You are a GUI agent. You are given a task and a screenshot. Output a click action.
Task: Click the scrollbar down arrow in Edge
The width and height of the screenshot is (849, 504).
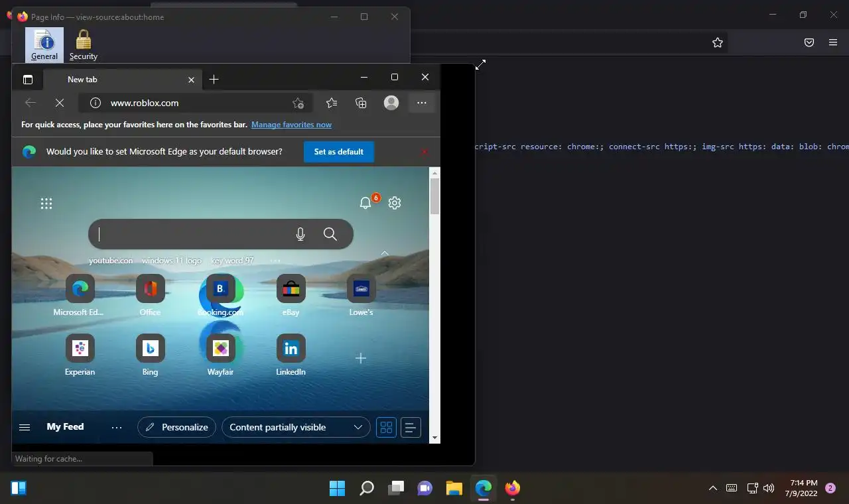point(435,438)
